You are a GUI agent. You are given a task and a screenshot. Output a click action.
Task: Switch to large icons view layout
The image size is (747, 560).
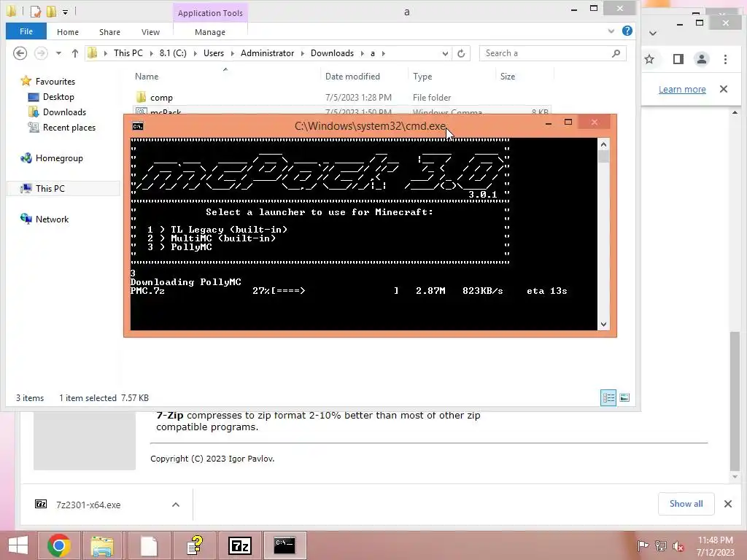pos(624,397)
